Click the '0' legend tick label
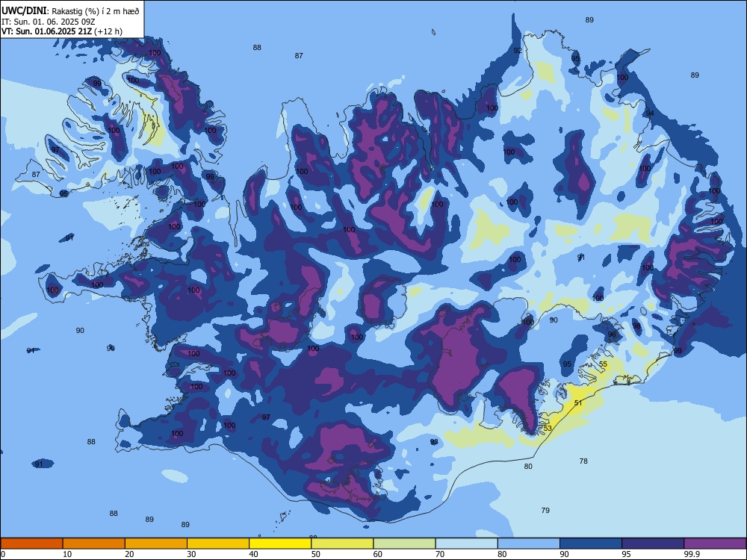The height and width of the screenshot is (560, 747). pyautogui.click(x=3, y=554)
